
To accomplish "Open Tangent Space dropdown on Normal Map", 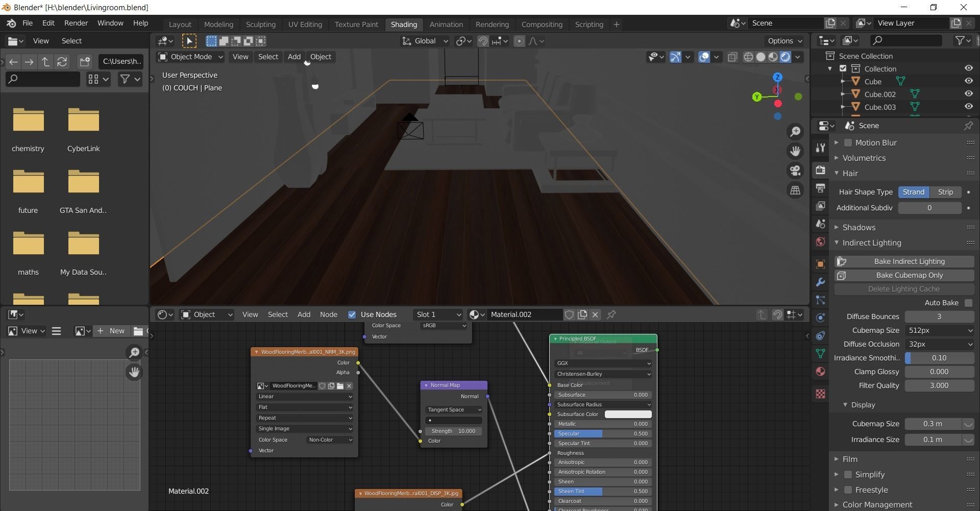I will (x=453, y=409).
